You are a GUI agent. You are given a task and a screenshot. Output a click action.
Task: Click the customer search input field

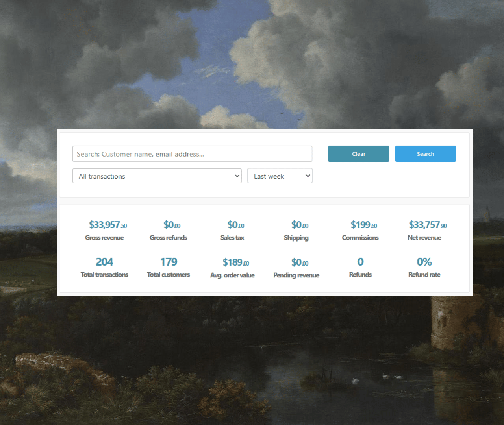pyautogui.click(x=192, y=154)
